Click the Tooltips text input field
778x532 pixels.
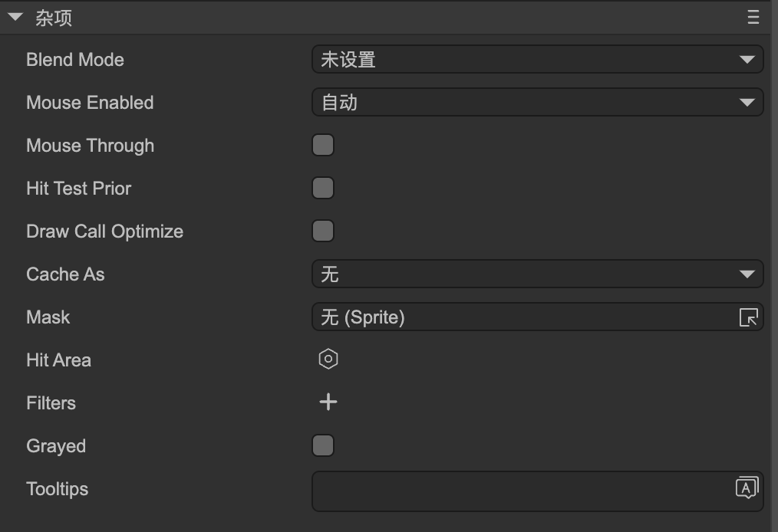coord(522,491)
